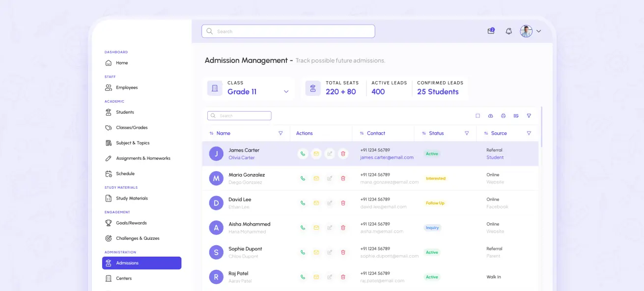644x291 pixels.
Task: Print the admissions table
Action: point(503,116)
